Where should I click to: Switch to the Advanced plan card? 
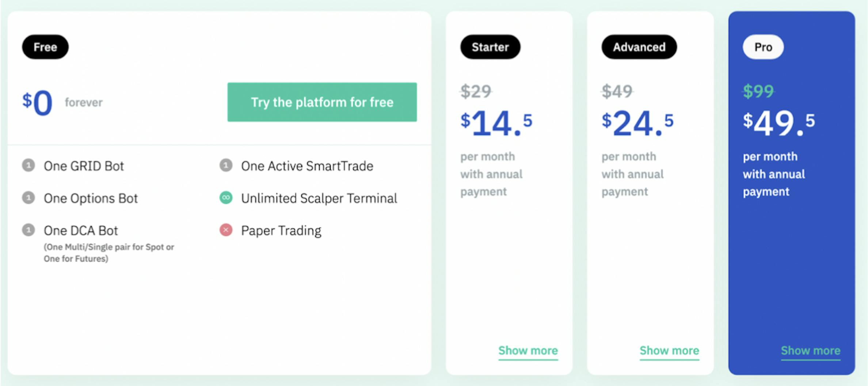(638, 47)
